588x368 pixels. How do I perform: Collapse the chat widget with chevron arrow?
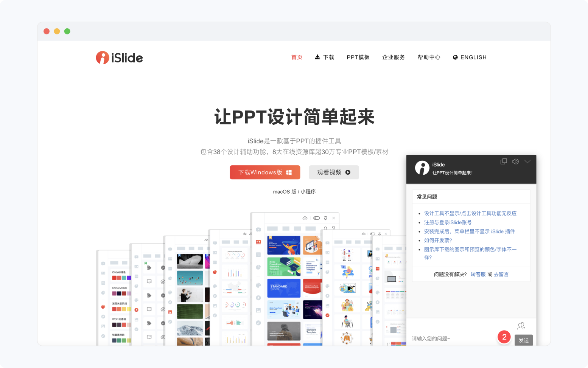[527, 161]
